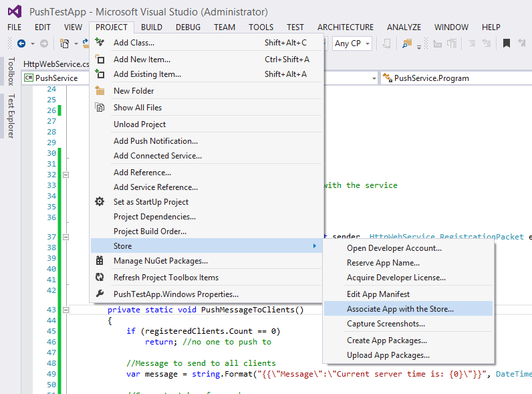Collapse the code region at line 32
The width and height of the screenshot is (532, 394).
[65, 175]
